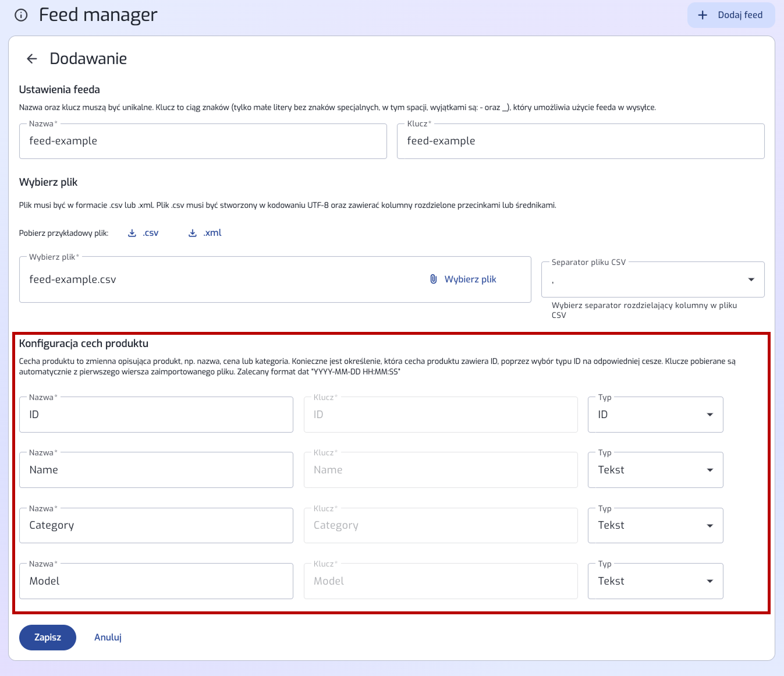The width and height of the screenshot is (784, 676).
Task: Focus the feed Nazwa field with feed-example
Action: pyautogui.click(x=203, y=141)
